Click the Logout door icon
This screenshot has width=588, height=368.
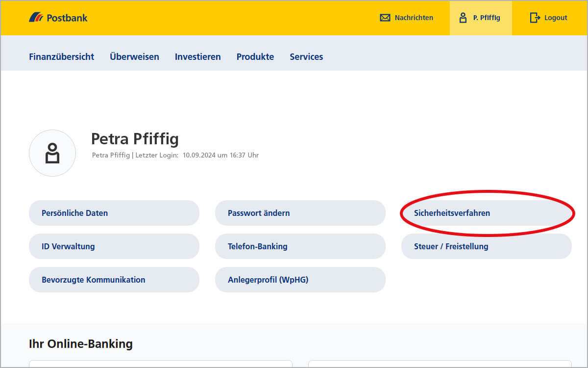click(535, 18)
